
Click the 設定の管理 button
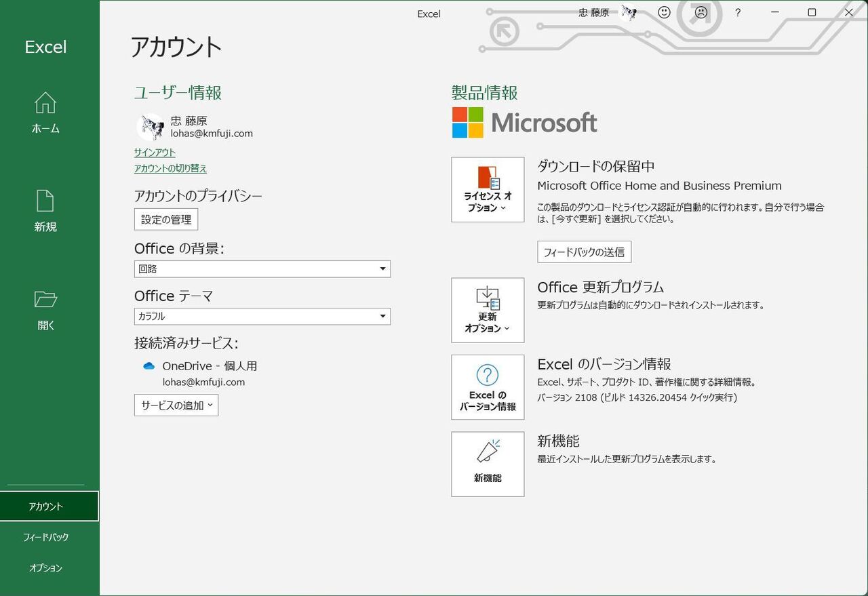coord(166,220)
